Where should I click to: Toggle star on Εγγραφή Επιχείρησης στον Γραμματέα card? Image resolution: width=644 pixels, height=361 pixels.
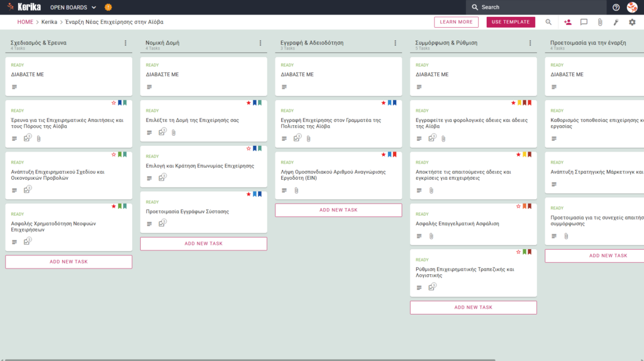click(384, 103)
